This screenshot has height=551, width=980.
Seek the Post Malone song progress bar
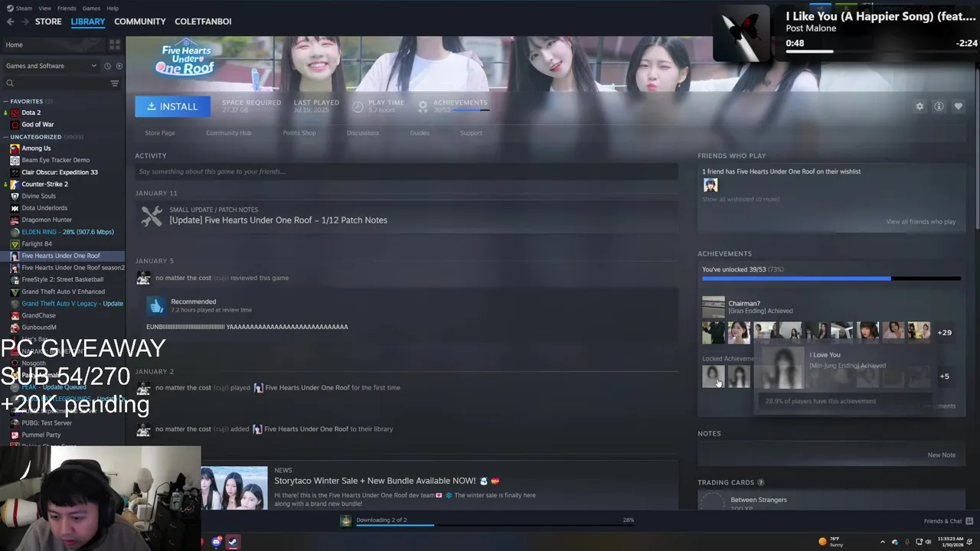880,51
